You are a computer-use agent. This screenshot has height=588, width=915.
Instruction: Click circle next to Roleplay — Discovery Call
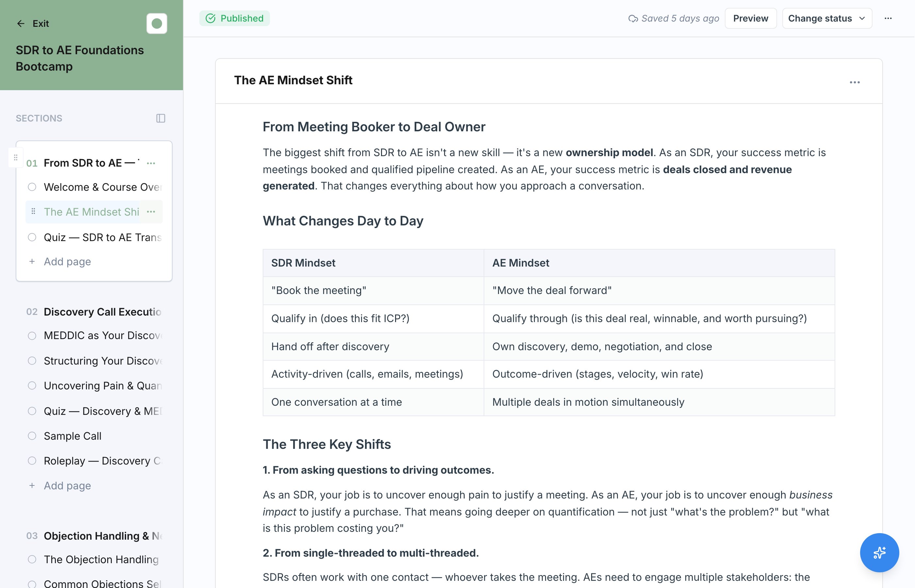pos(32,461)
